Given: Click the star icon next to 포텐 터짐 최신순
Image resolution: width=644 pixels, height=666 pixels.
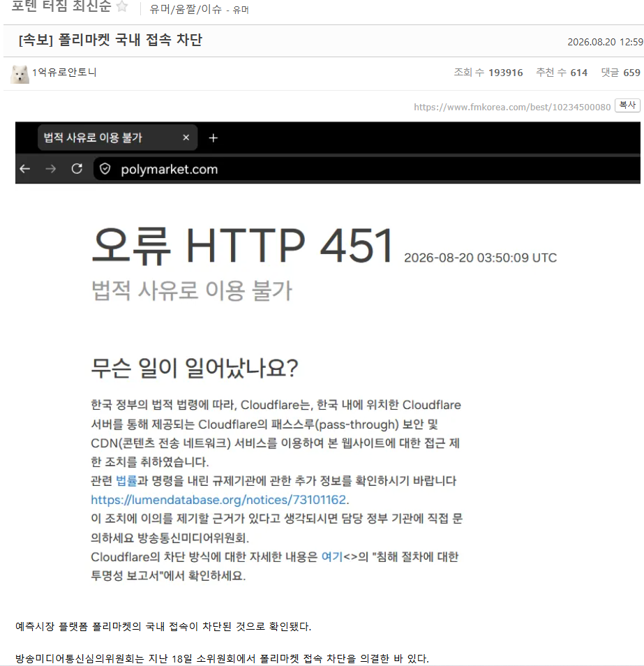Looking at the screenshot, I should [122, 6].
